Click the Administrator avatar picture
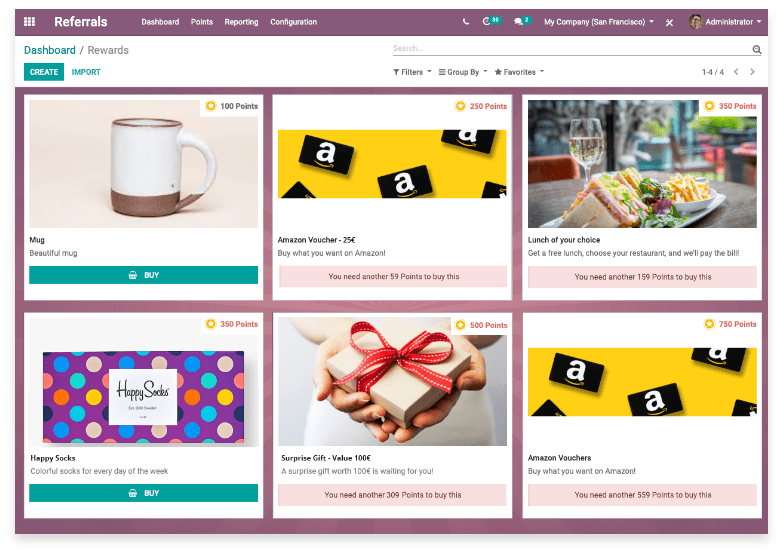This screenshot has height=555, width=783. [696, 21]
